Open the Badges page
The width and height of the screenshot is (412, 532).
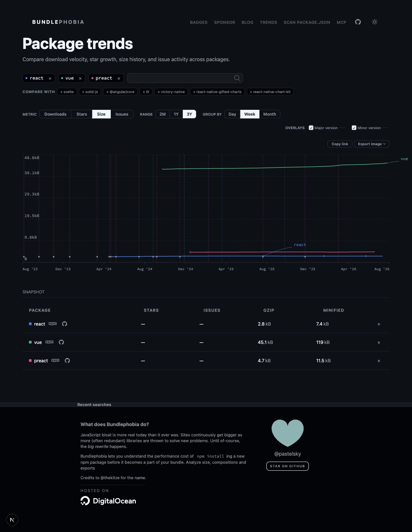199,22
